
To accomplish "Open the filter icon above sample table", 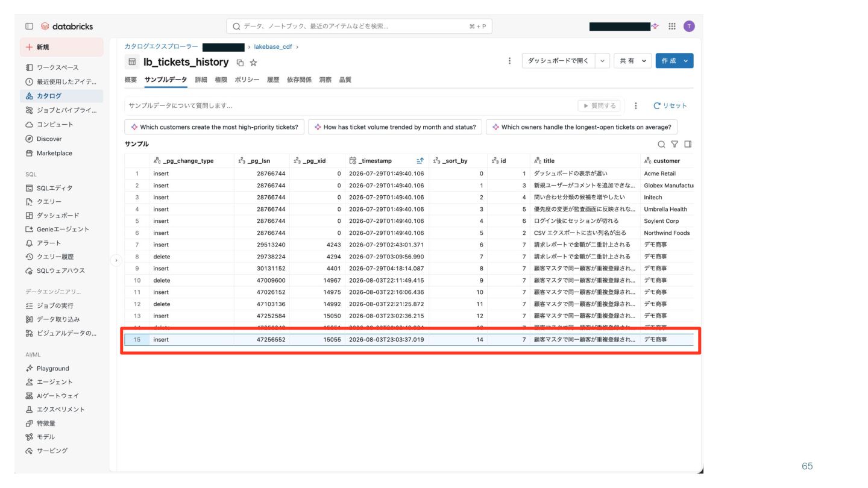I will [675, 144].
